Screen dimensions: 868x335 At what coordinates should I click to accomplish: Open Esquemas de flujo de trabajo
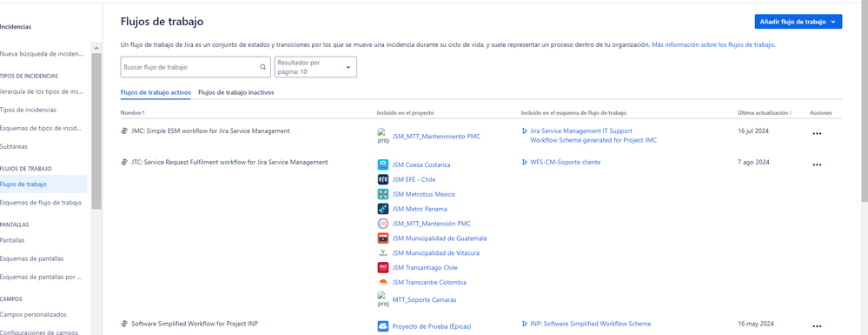[41, 203]
